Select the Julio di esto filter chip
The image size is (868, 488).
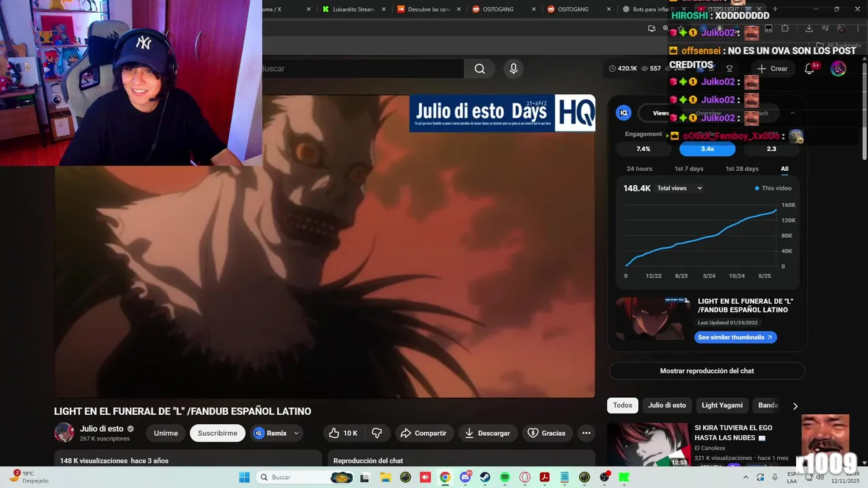[x=667, y=405]
